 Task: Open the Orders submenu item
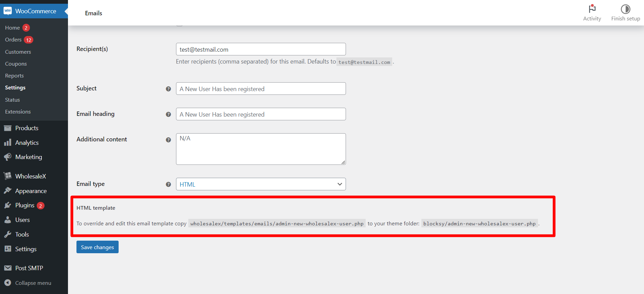pos(13,40)
